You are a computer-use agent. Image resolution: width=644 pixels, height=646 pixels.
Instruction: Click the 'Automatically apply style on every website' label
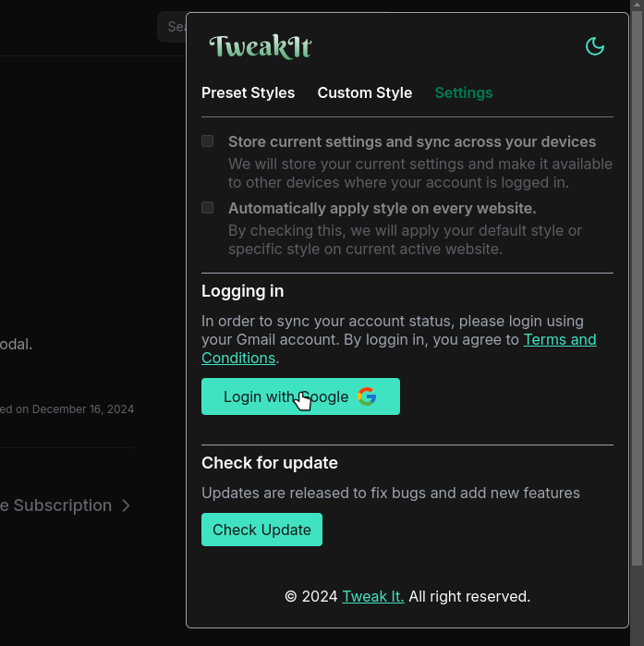(x=382, y=209)
